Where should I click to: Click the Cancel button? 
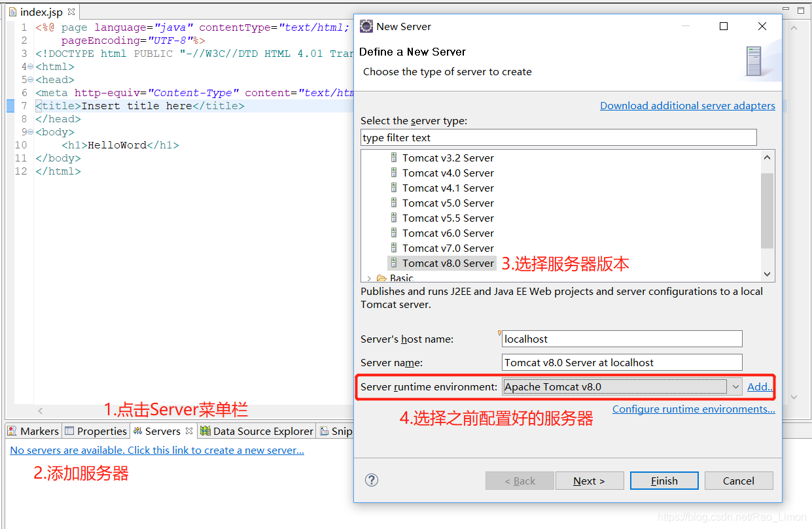(739, 481)
